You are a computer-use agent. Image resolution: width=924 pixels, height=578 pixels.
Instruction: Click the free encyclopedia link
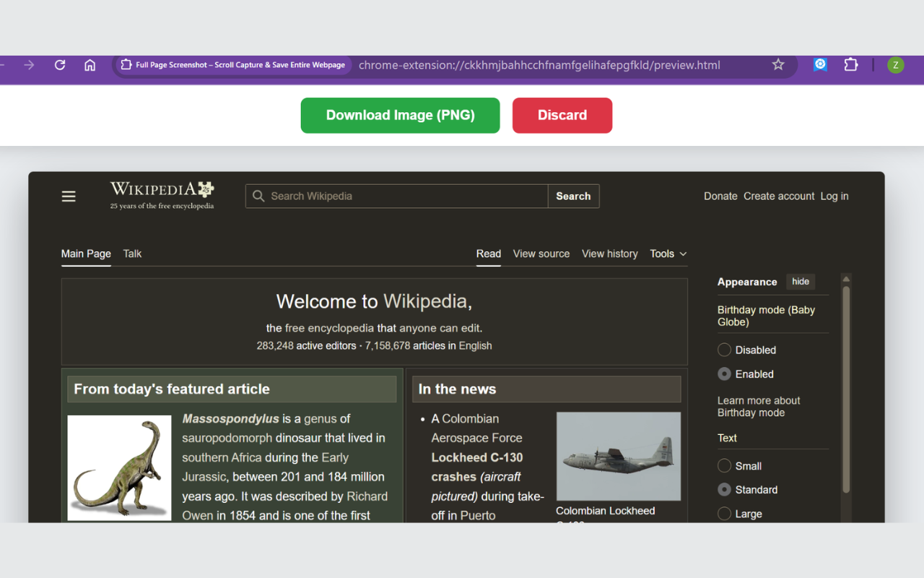point(329,328)
